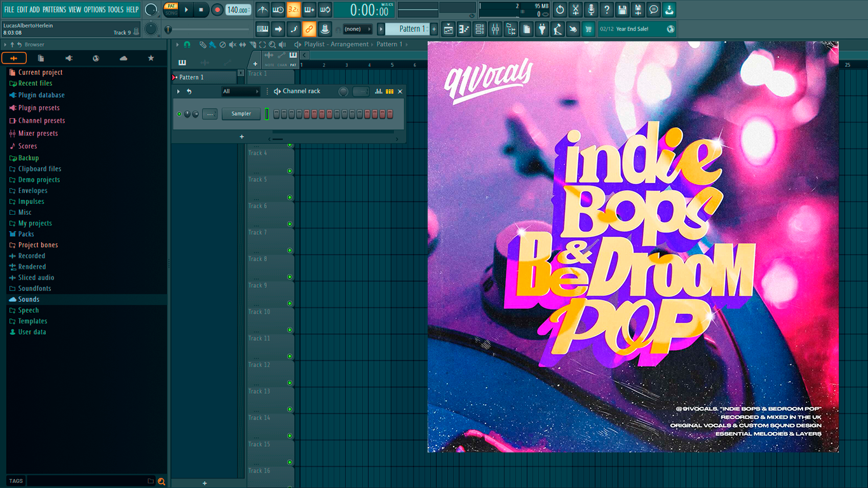This screenshot has width=868, height=488.
Task: Click the metronome icon
Action: pyautogui.click(x=262, y=10)
